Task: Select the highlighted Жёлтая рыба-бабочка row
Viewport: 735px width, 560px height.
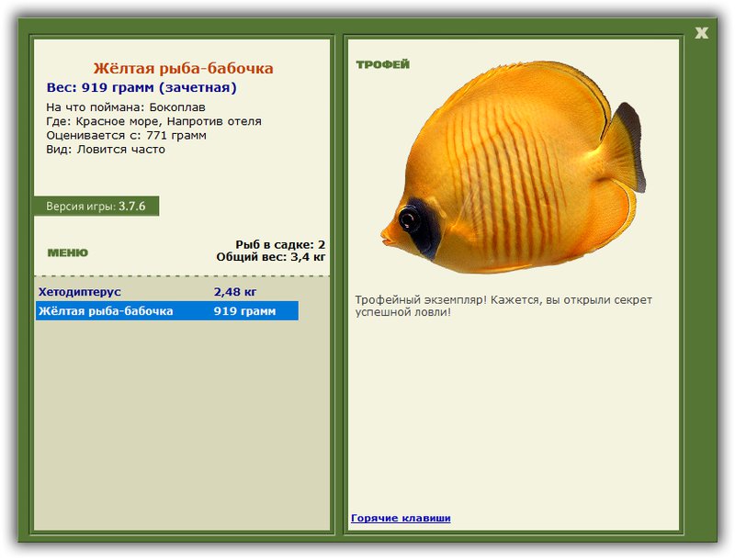Action: click(167, 311)
